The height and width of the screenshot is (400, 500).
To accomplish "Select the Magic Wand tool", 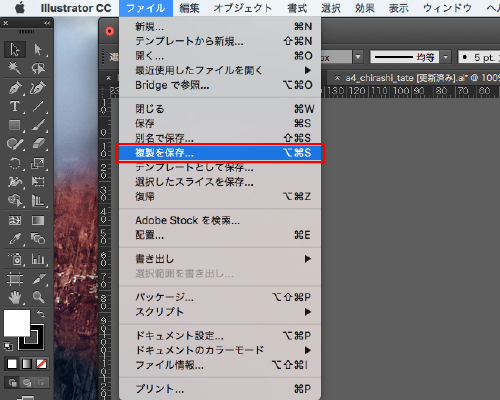I will click(x=14, y=68).
